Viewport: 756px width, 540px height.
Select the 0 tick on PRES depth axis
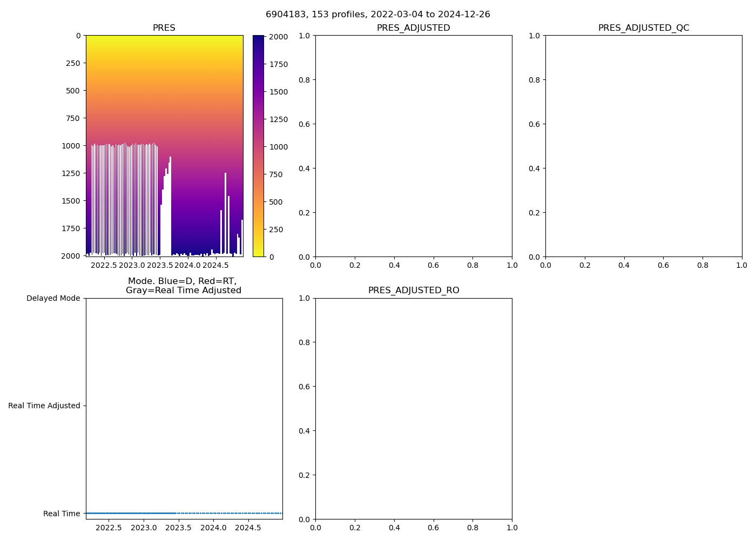click(78, 36)
